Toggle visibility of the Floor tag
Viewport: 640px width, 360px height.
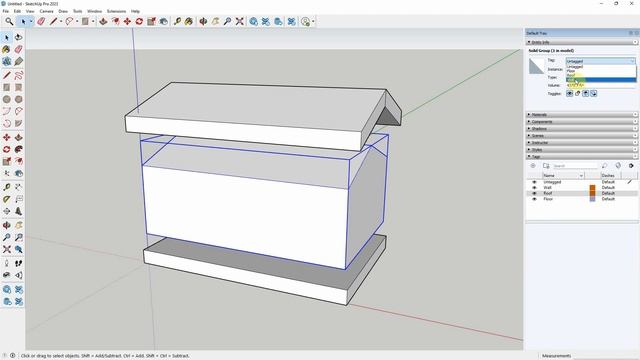[x=534, y=199]
